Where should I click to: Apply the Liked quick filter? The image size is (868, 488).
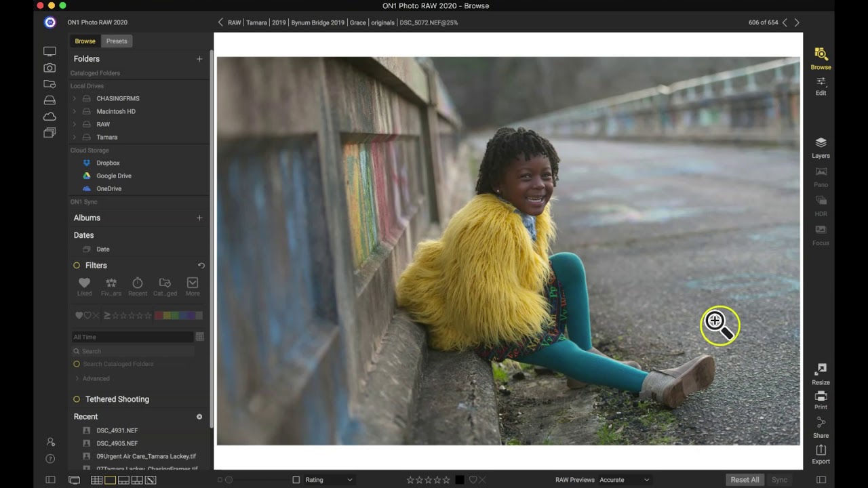[84, 287]
